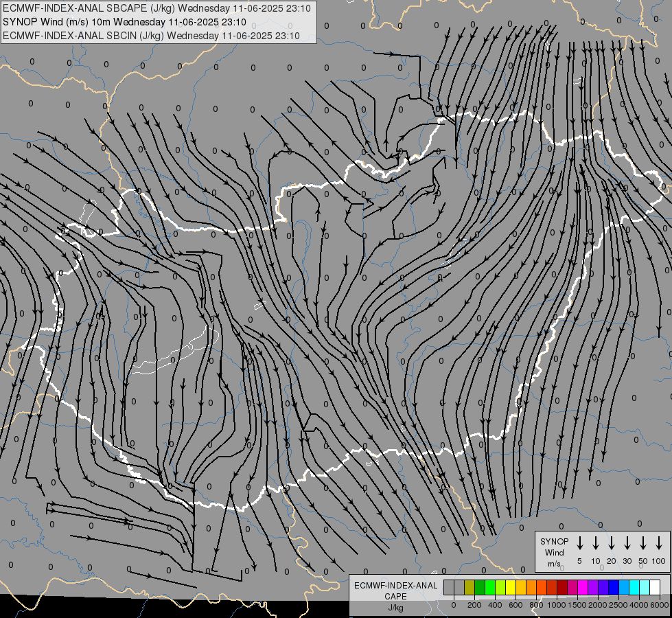Pick the 50 m/s wind arrow symbol
This screenshot has height=618, width=672.
643,543
